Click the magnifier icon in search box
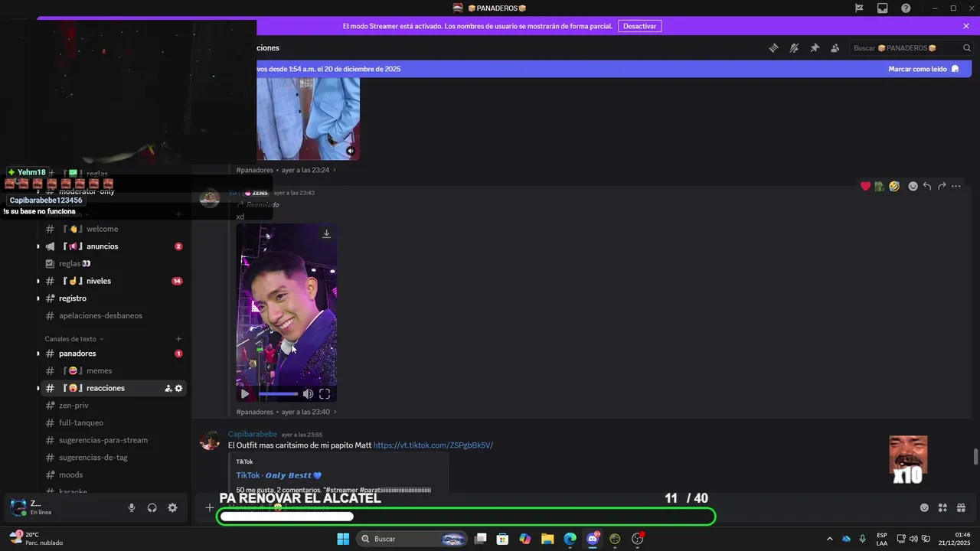This screenshot has height=551, width=980. click(966, 47)
